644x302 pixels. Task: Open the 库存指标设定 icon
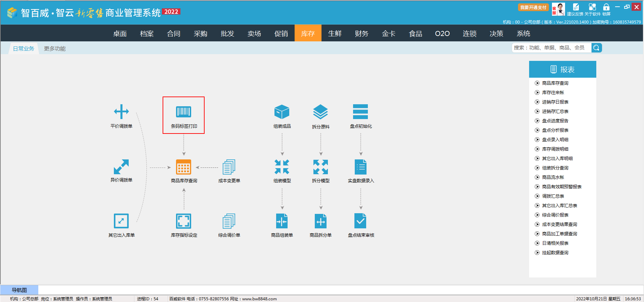pyautogui.click(x=183, y=221)
